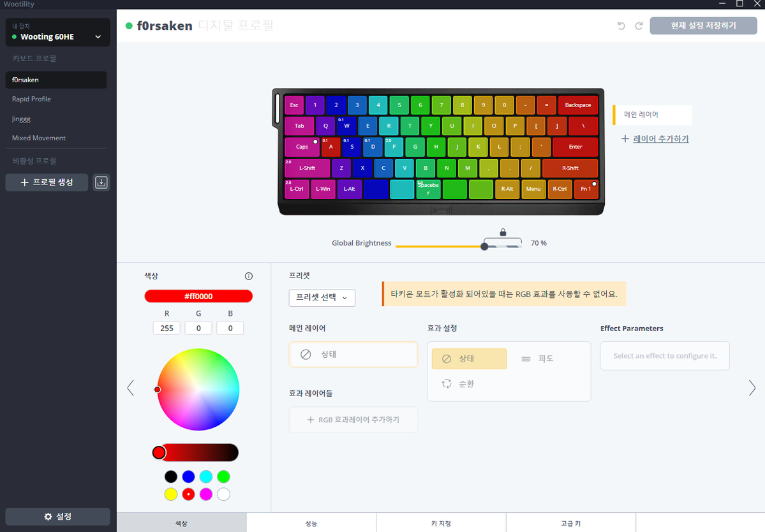Switch to the 키 지정 tab
Screen dimensions: 765x532
441,522
